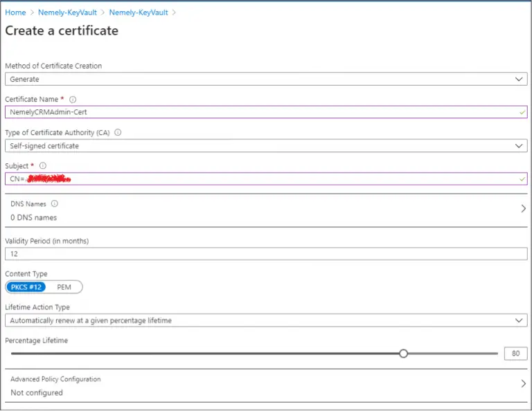Open the Home breadcrumb link
This screenshot has height=411, width=532.
pyautogui.click(x=15, y=12)
